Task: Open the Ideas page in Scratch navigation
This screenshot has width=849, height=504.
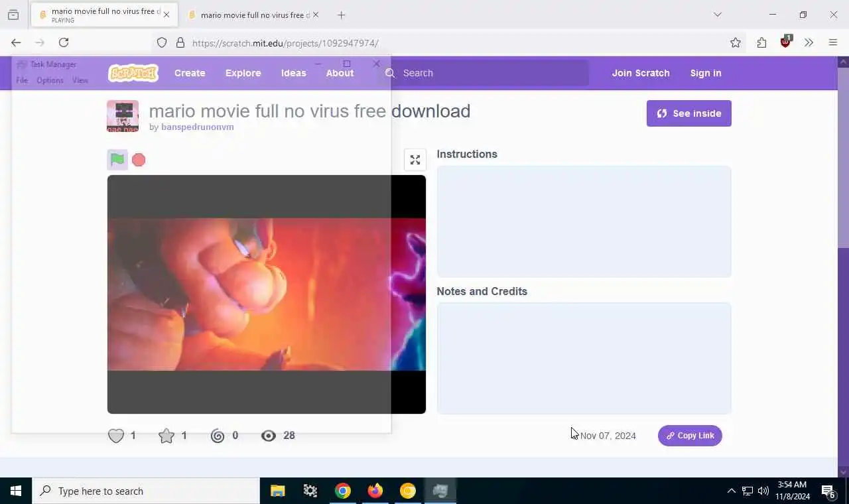Action: coord(294,73)
